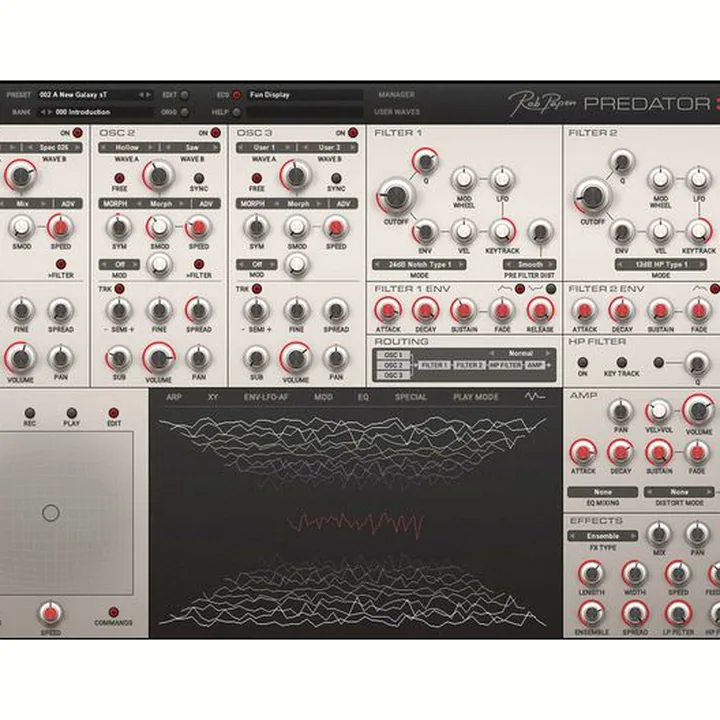720x720 pixels.
Task: Click OSC 2 ADV button
Action: [206, 203]
